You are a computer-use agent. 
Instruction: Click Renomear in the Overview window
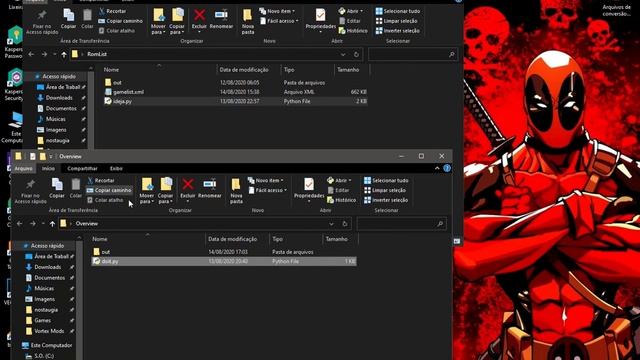tap(209, 188)
